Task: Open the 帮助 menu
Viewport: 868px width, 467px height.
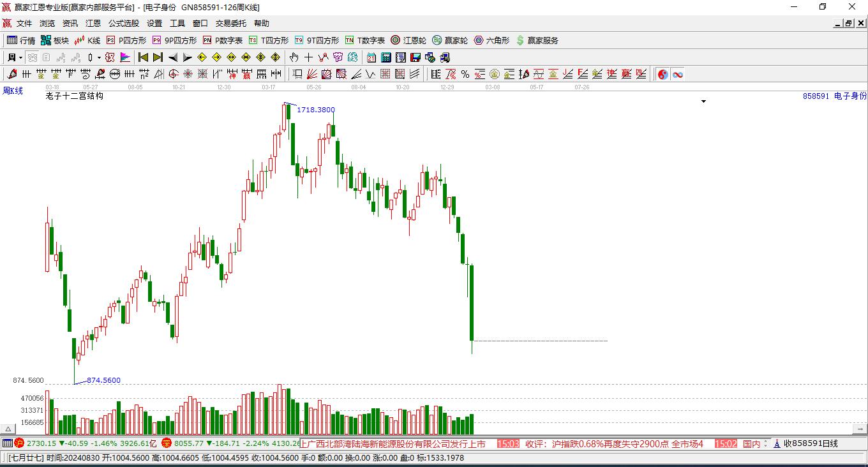Action: 262,24
